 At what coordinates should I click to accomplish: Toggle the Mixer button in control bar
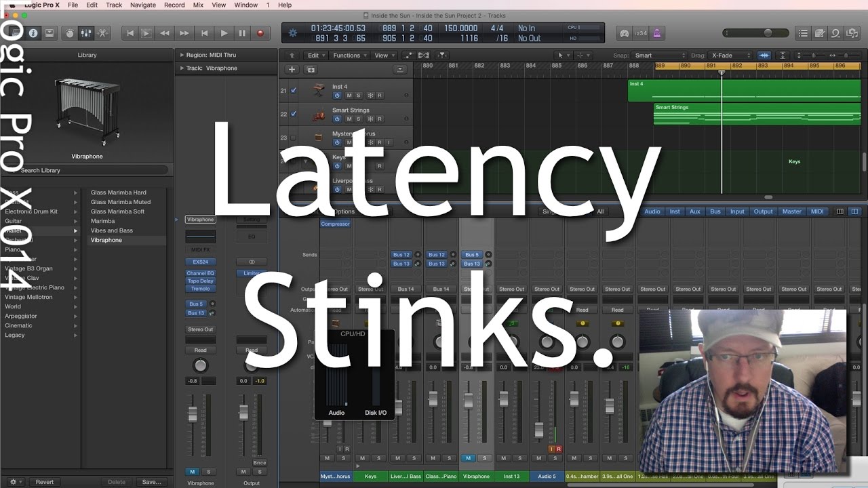86,33
